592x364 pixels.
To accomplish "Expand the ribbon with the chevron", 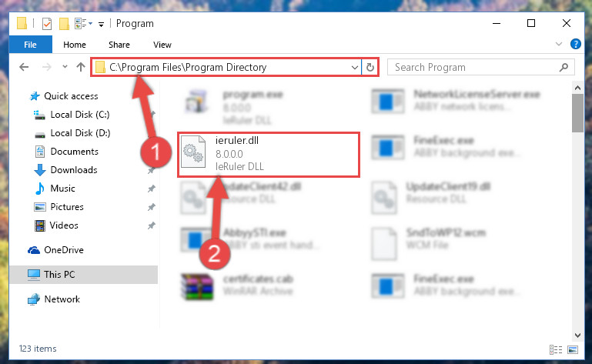I will [559, 44].
